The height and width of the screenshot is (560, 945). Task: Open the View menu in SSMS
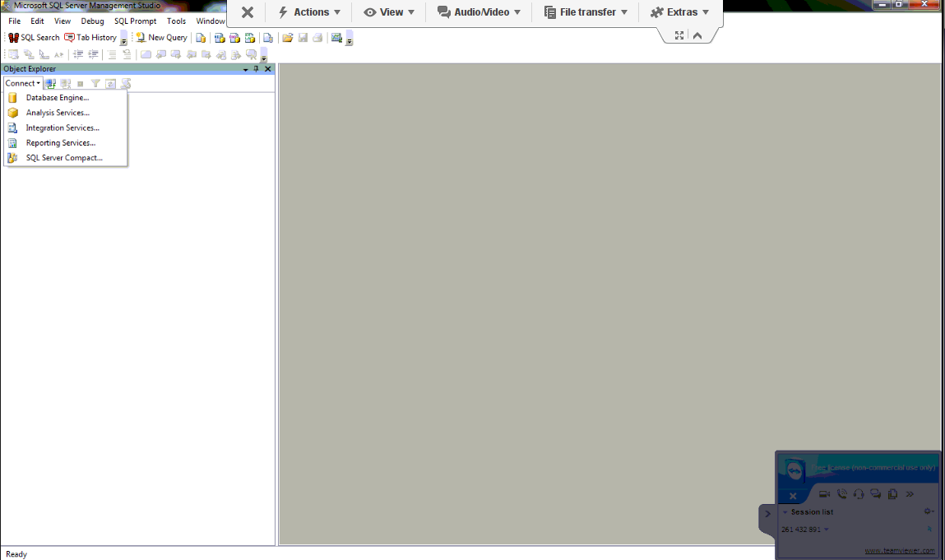click(x=62, y=21)
